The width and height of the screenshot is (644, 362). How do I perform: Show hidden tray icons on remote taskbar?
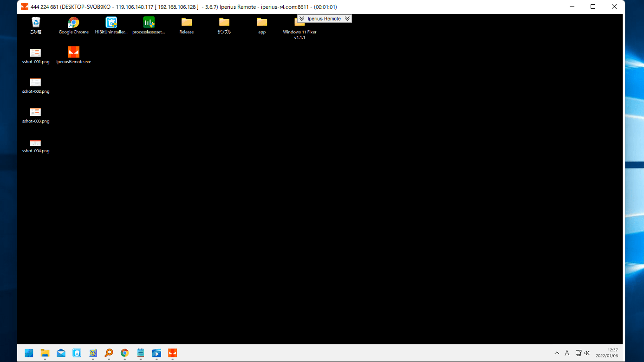(x=557, y=353)
